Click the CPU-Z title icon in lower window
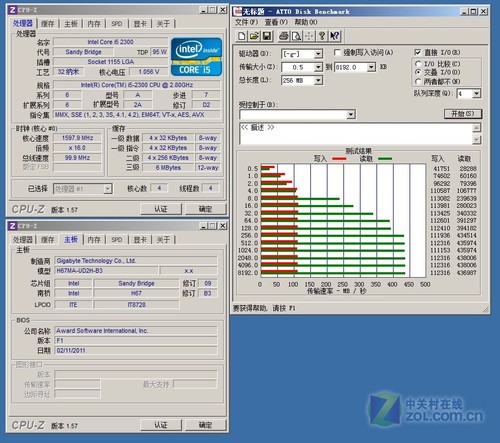 coord(13,226)
